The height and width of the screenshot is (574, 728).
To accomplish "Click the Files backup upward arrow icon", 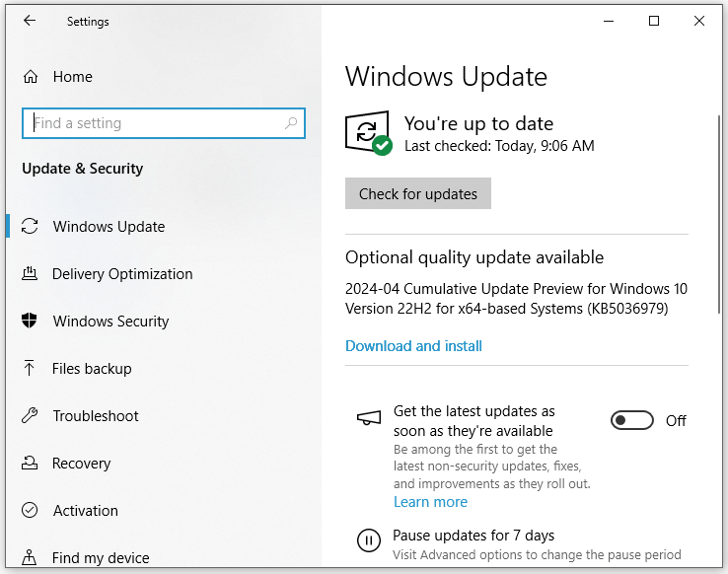I will 30,368.
